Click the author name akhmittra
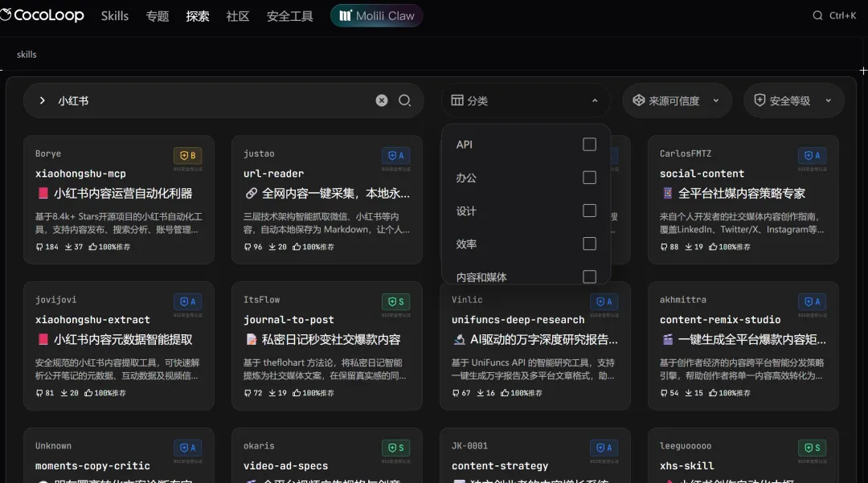868x483 pixels. pyautogui.click(x=683, y=300)
